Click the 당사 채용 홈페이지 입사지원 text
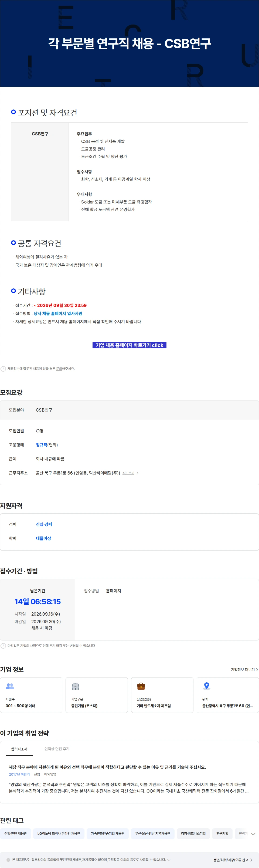 coord(58,313)
